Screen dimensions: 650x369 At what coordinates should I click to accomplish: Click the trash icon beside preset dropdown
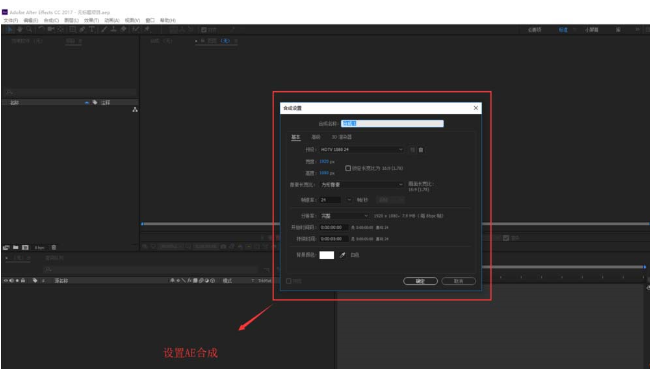pos(421,150)
